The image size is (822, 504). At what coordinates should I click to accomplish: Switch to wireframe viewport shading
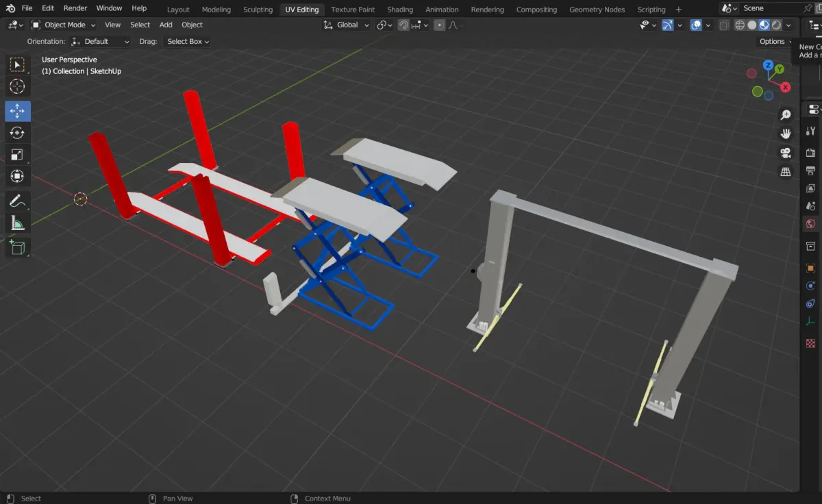[x=740, y=25]
